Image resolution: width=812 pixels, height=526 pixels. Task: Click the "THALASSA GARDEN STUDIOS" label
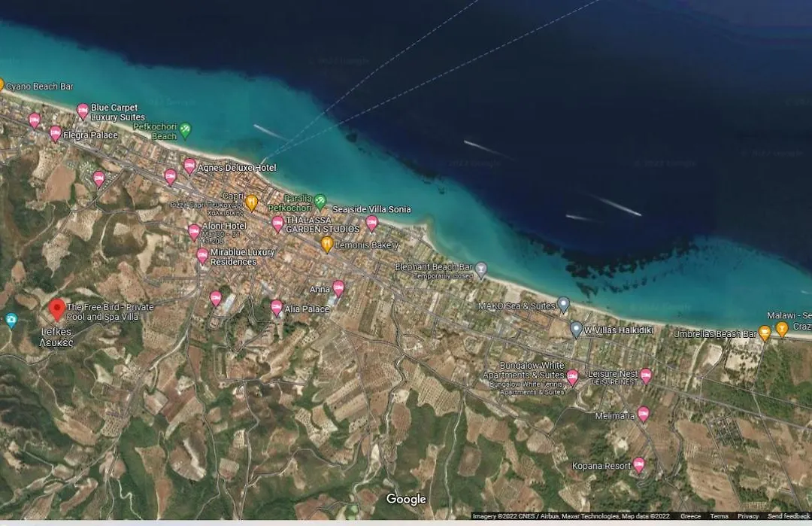click(x=323, y=224)
